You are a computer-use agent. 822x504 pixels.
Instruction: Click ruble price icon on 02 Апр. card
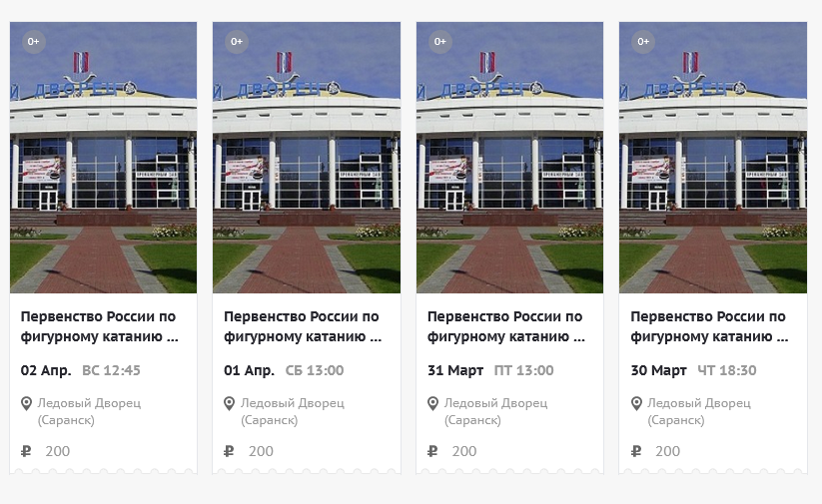pyautogui.click(x=26, y=451)
